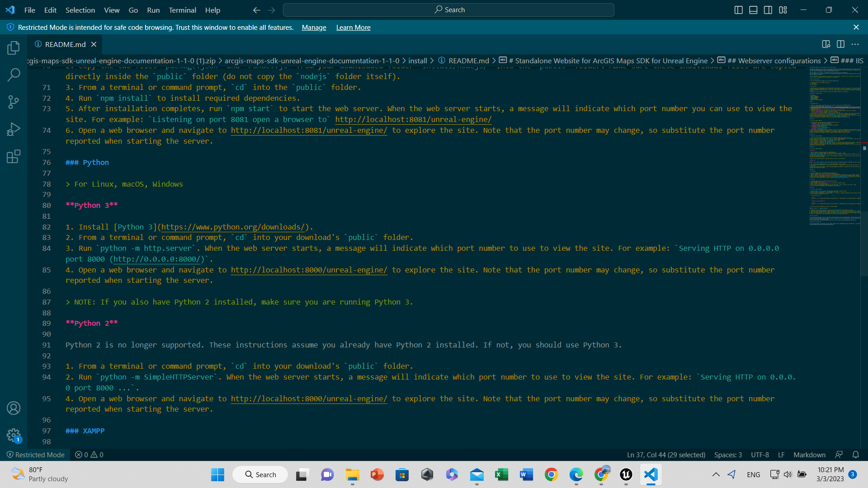Open notifications bell in status bar
This screenshot has width=868, height=488.
point(855,455)
